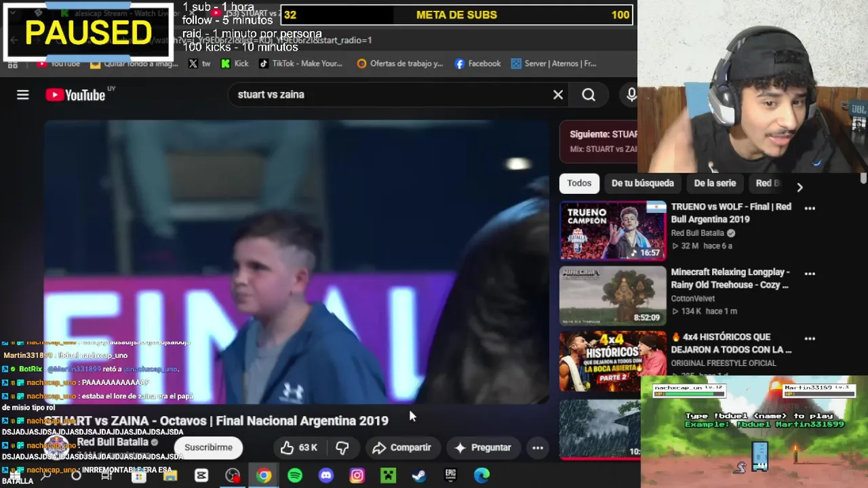The image size is (868, 488).
Task: Open 4x4 Históricos video thumbnail
Action: [x=613, y=361]
